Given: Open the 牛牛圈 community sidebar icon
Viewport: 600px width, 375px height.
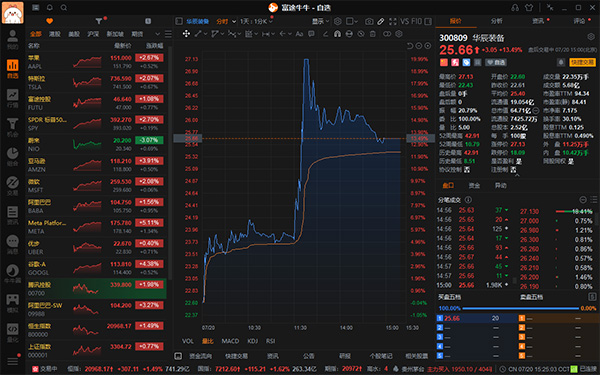Looking at the screenshot, I should (12, 274).
